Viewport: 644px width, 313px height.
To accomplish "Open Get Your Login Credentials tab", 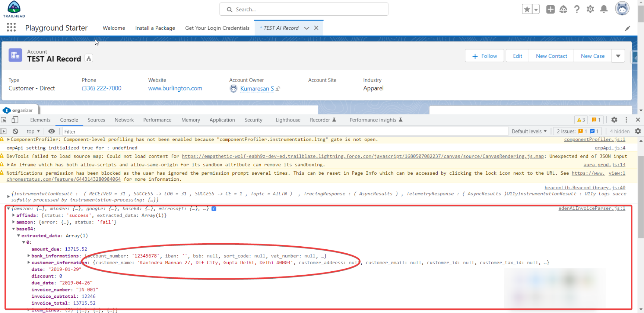I will pos(217,28).
